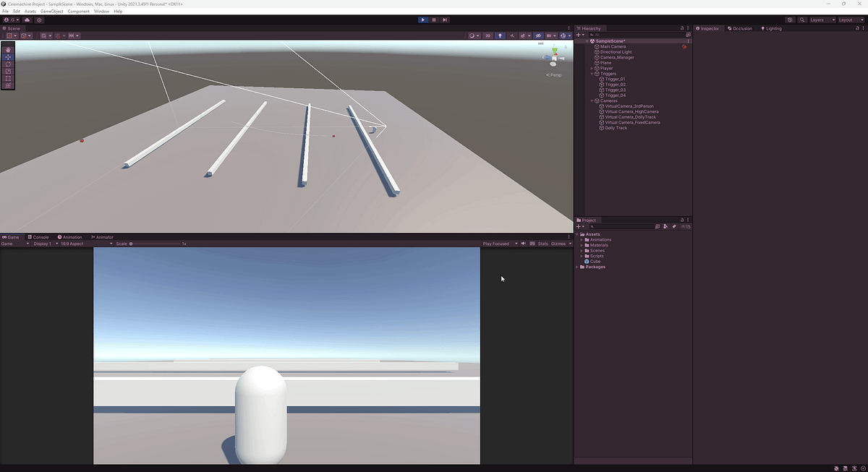Screen dimensions: 868x472
Task: Select the Scale tool
Action: point(8,71)
